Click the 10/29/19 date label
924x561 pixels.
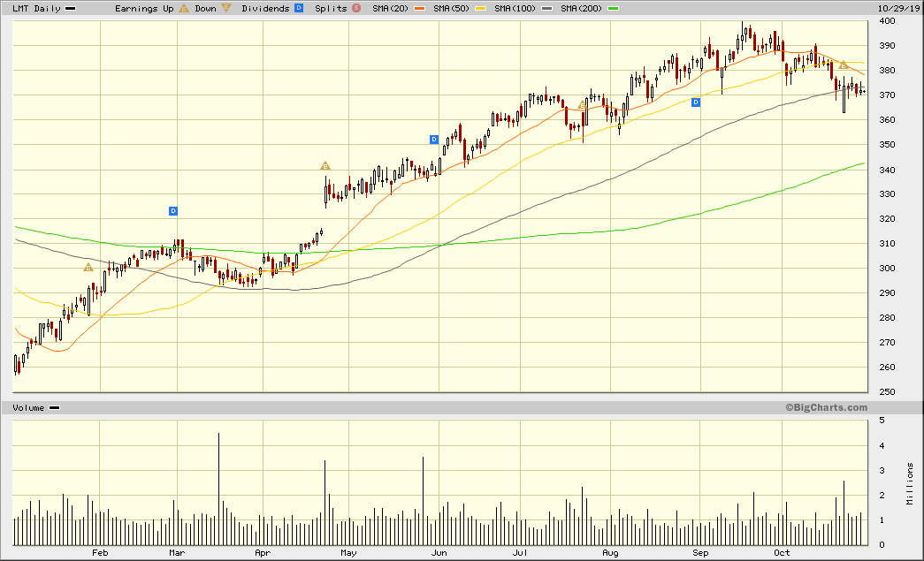click(900, 8)
